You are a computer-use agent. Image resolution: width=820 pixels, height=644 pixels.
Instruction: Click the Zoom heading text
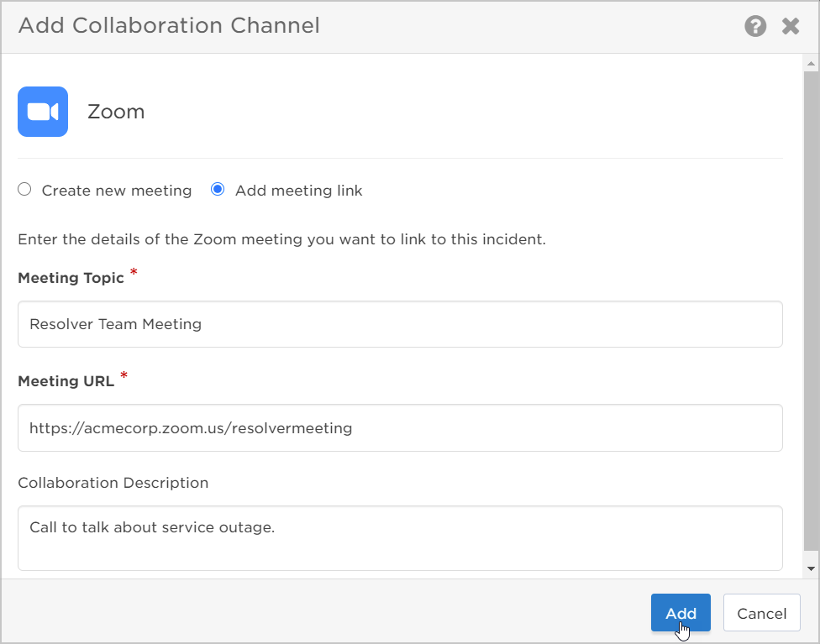(116, 112)
